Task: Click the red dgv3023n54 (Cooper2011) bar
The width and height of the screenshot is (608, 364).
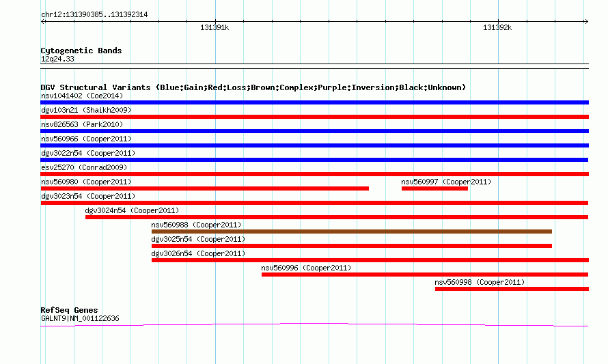Action: (314, 203)
